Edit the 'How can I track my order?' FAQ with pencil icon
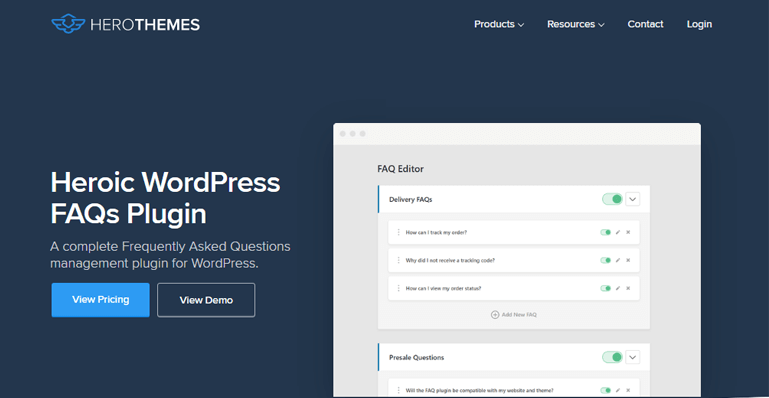This screenshot has width=769, height=398. pyautogui.click(x=618, y=232)
